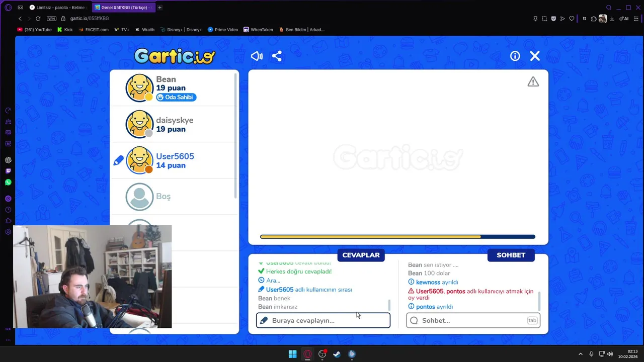The image size is (644, 362).
Task: Expand the system tray hidden icons chevron
Action: coord(580,354)
